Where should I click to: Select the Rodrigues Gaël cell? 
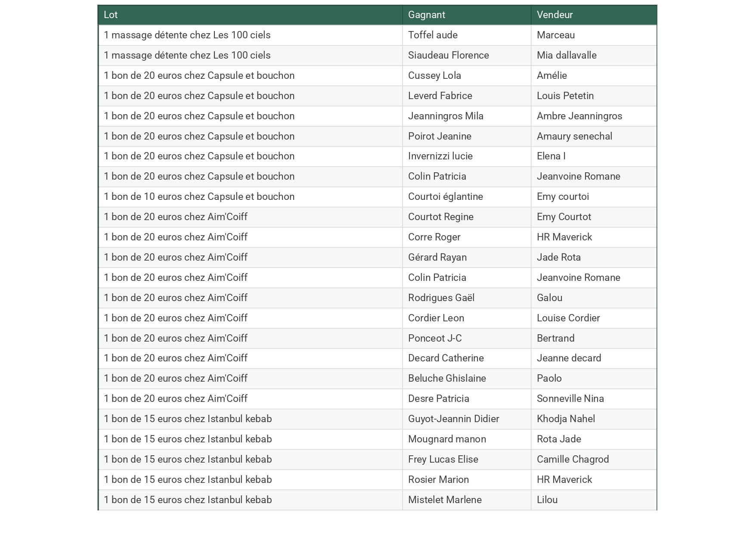point(441,298)
